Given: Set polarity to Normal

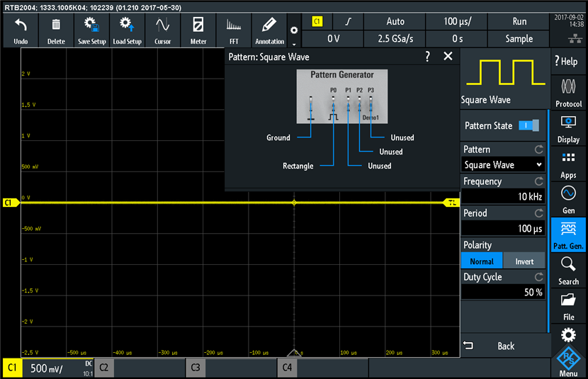Looking at the screenshot, I should point(482,261).
